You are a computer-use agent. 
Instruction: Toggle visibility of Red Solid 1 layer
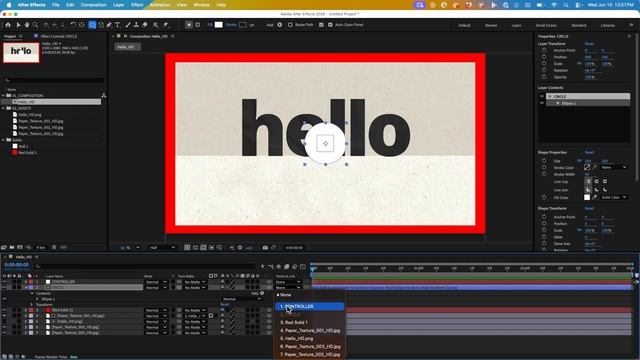coord(4,310)
